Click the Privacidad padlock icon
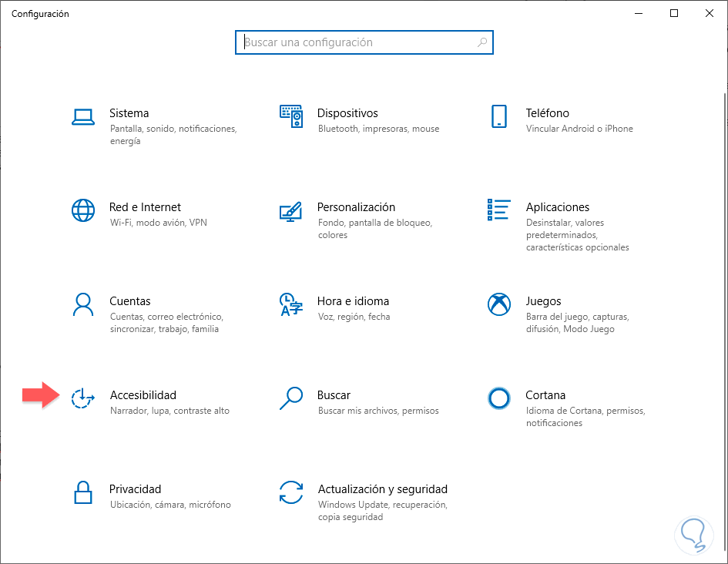The height and width of the screenshot is (564, 728). 83,492
